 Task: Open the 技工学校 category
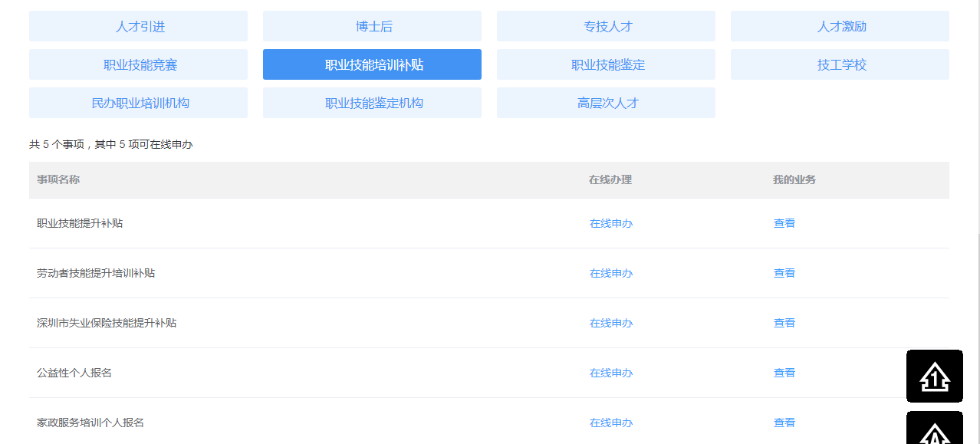pyautogui.click(x=840, y=64)
